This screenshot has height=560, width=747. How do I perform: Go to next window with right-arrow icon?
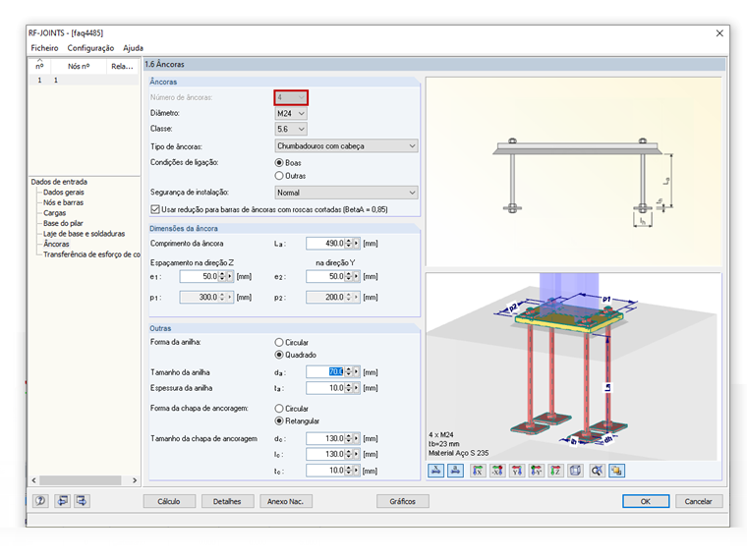tap(82, 500)
